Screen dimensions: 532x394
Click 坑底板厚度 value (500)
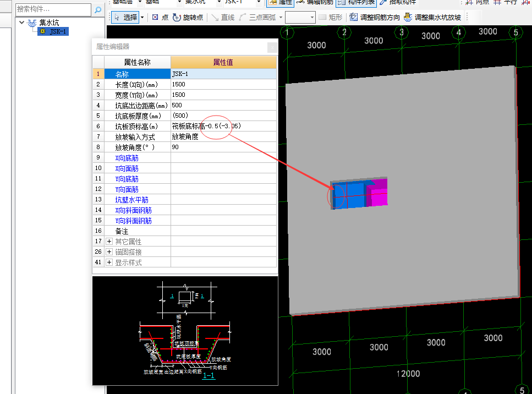(223, 116)
